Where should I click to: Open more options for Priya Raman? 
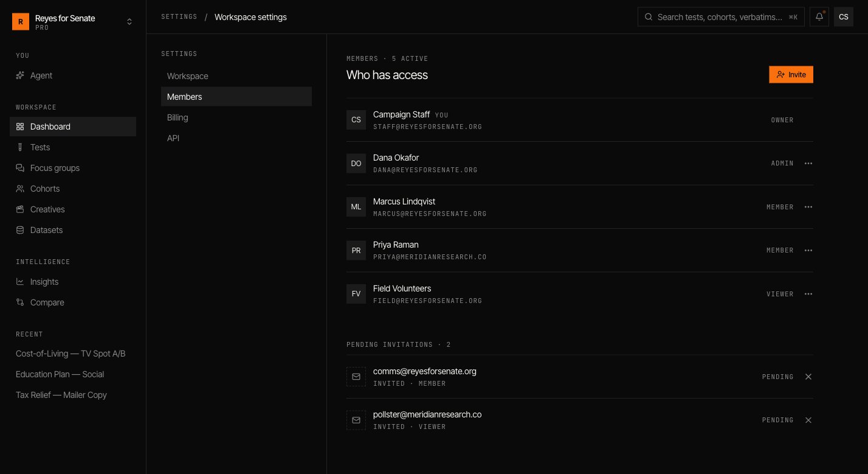tap(808, 250)
